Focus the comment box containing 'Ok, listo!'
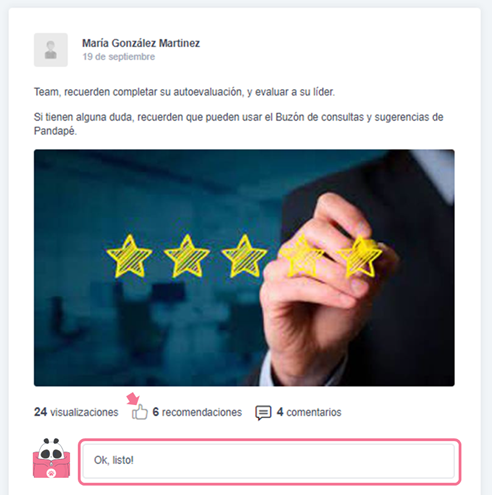 (269, 460)
